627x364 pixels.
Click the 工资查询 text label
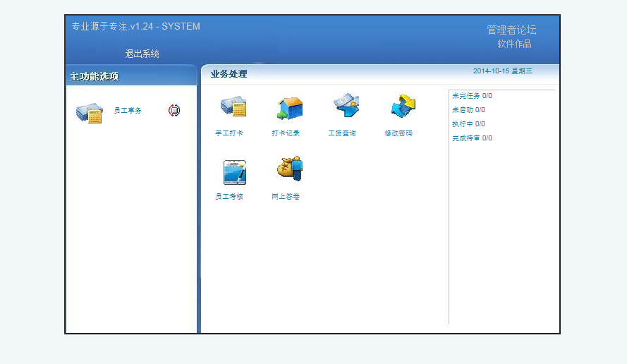(x=342, y=133)
